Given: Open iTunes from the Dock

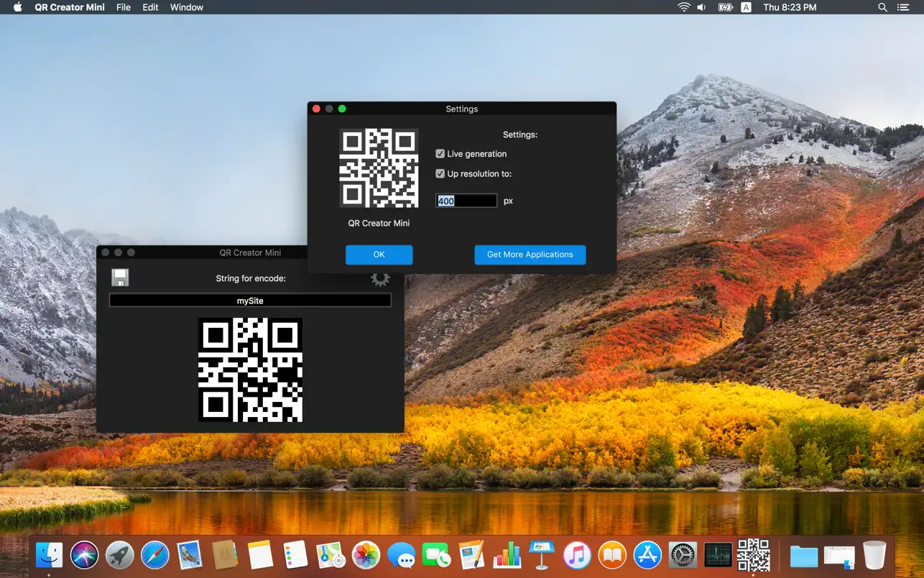Looking at the screenshot, I should [577, 555].
